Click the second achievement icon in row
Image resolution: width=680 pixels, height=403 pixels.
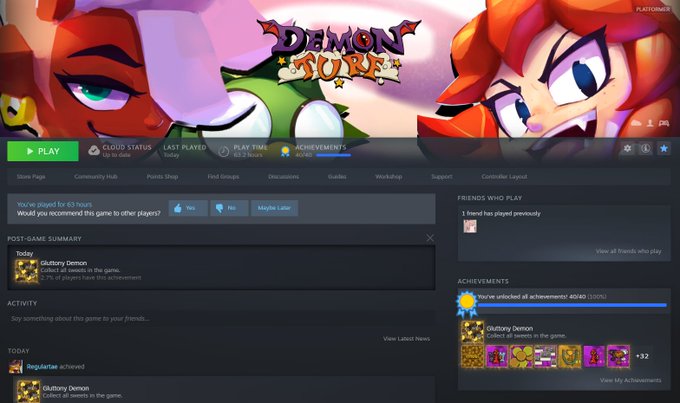pos(497,356)
